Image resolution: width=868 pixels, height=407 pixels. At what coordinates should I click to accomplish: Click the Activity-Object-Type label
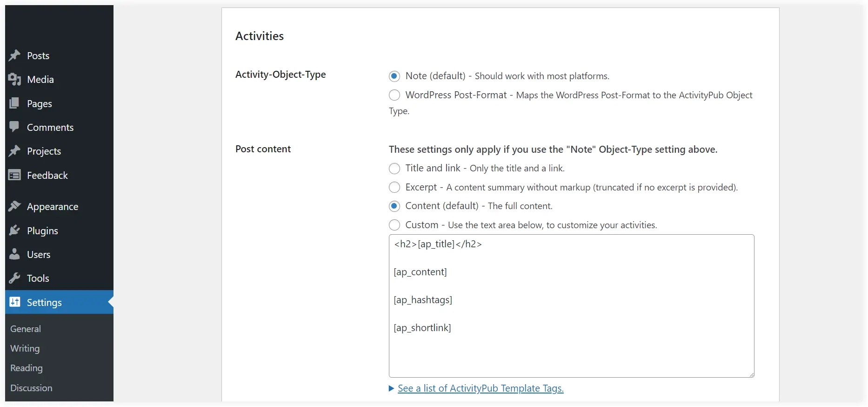coord(280,75)
